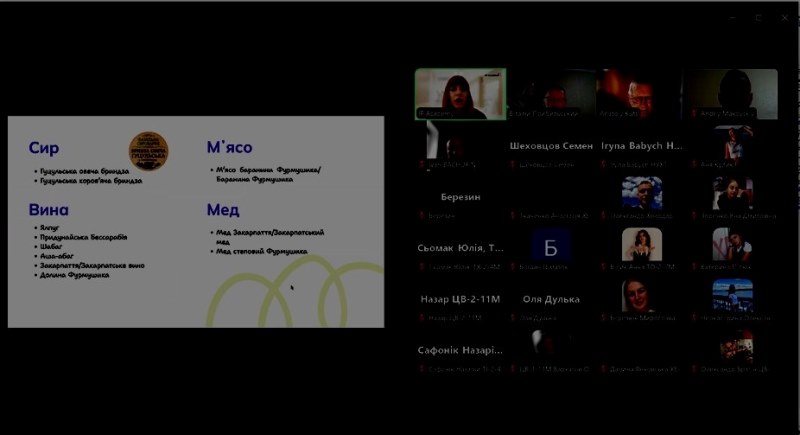Click the round cheese logo on slide
Image resolution: width=800 pixels, height=435 pixels.
point(148,151)
